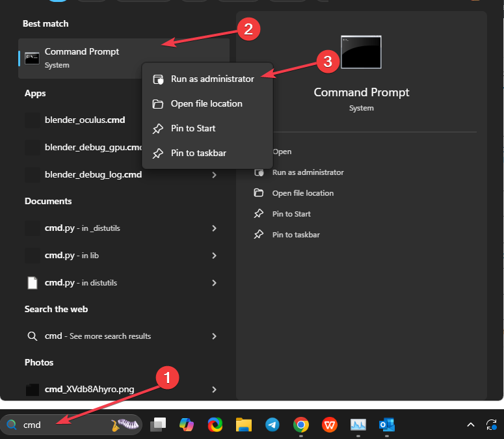Click Open in the right details pane
The height and width of the screenshot is (439, 504).
coord(282,152)
